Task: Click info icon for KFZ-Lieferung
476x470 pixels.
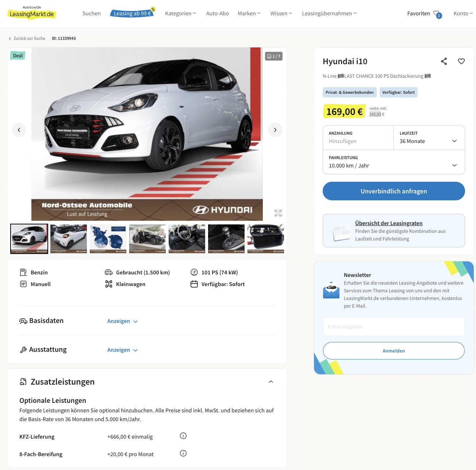Action: tap(183, 436)
